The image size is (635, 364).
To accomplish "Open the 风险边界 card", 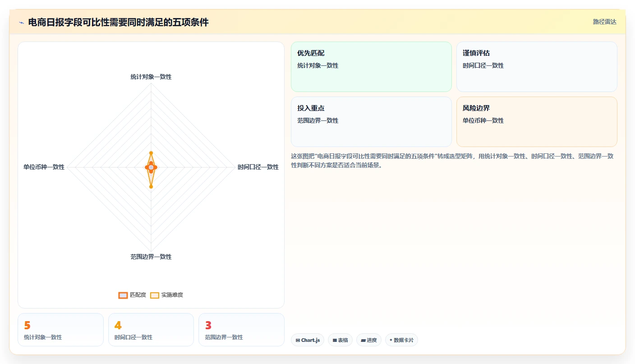I will click(537, 122).
